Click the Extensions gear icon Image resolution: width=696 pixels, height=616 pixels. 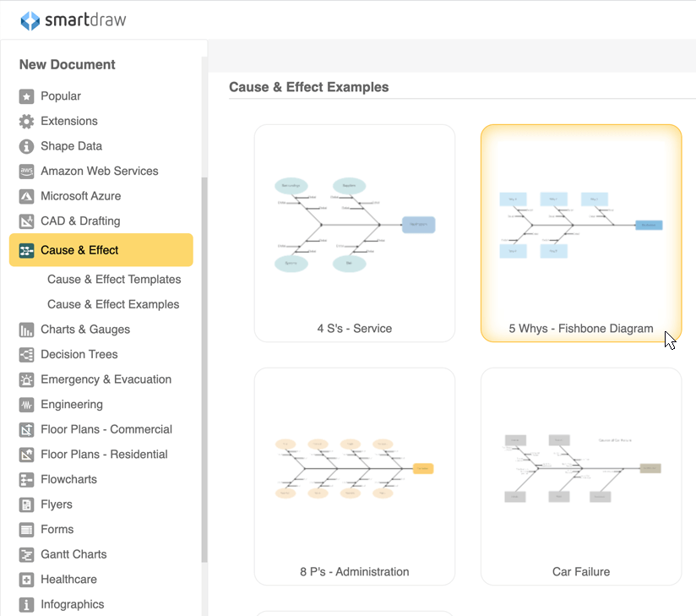[x=27, y=121]
